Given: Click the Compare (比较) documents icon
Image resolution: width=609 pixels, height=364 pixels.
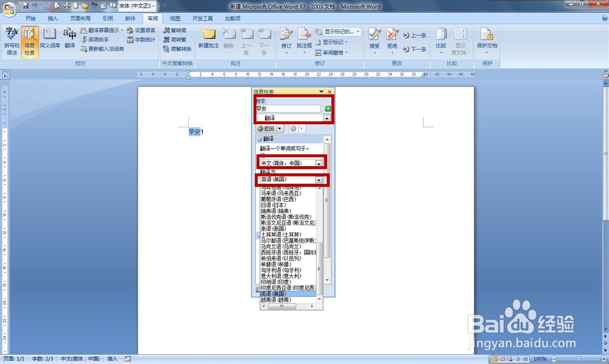Looking at the screenshot, I should click(x=440, y=38).
